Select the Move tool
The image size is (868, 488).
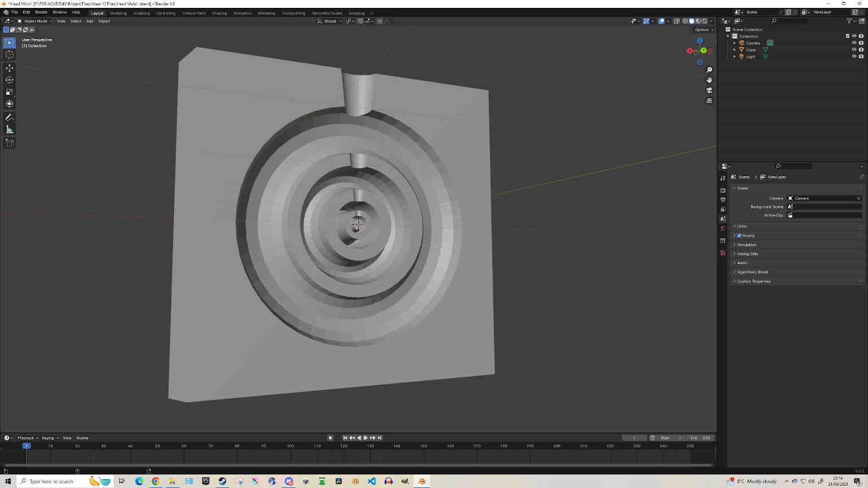9,68
